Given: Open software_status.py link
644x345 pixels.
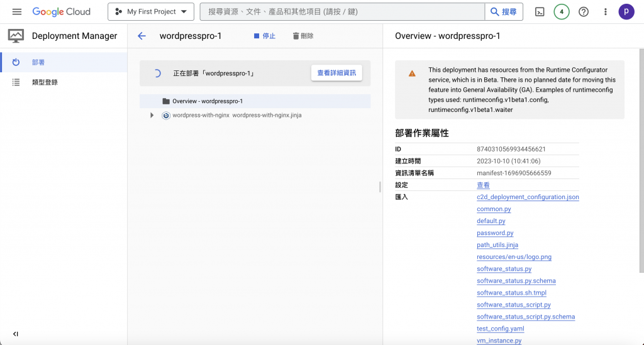Looking at the screenshot, I should pyautogui.click(x=504, y=269).
